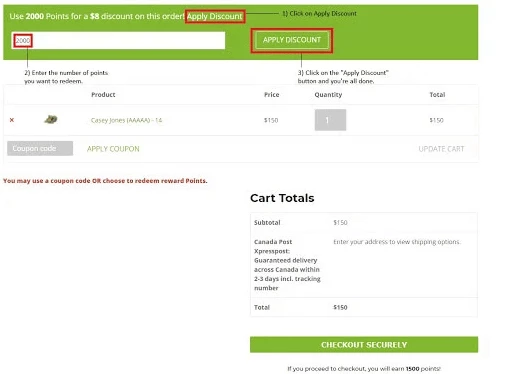Click the inline Apply Discount link in banner
Screen dimensions: 507x374
215,16
